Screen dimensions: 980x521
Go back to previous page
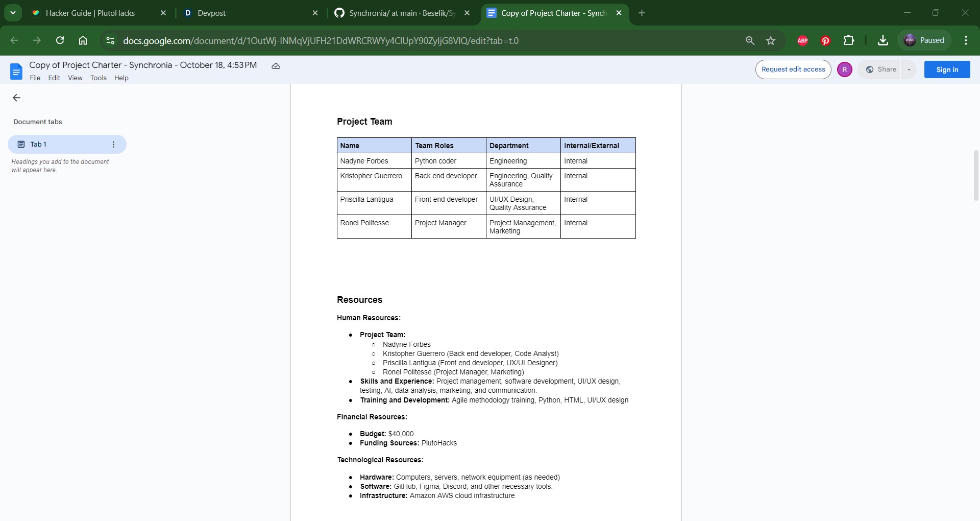[x=14, y=40]
